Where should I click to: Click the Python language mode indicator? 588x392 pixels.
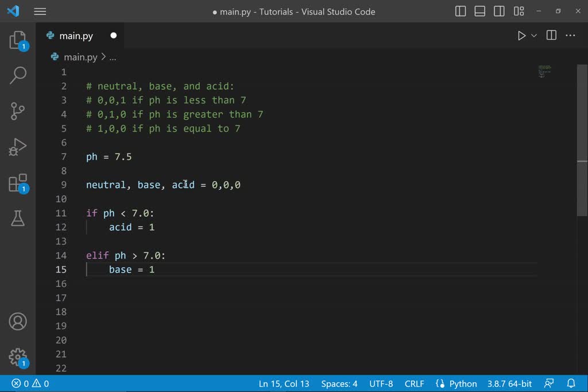pos(457,383)
